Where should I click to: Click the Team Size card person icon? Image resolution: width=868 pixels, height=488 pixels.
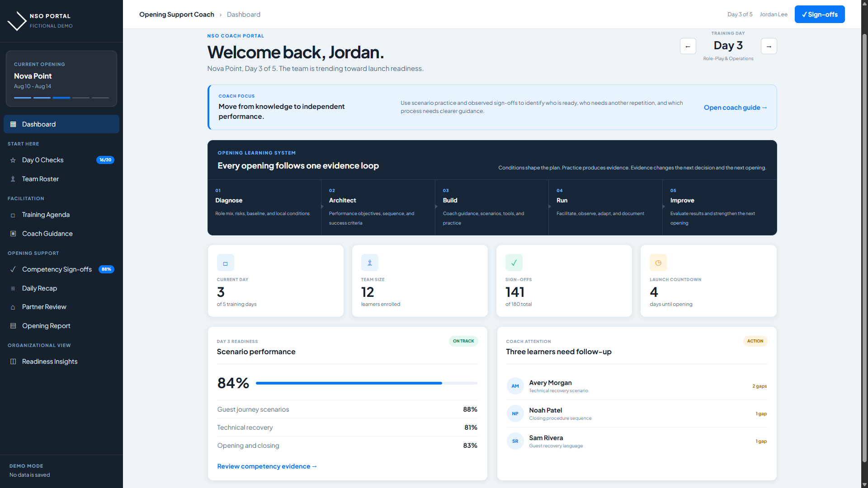click(x=369, y=263)
